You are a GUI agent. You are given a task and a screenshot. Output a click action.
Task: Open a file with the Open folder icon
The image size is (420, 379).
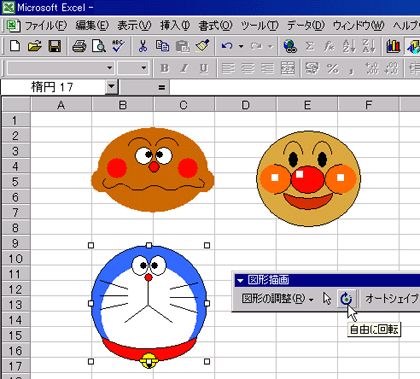[x=35, y=46]
